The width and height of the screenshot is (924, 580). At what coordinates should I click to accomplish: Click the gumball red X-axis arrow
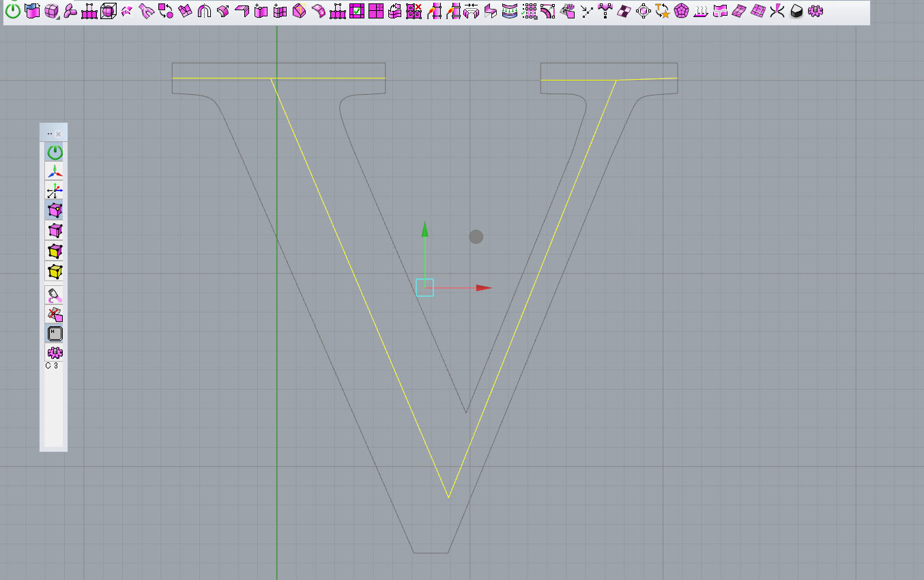tap(484, 288)
